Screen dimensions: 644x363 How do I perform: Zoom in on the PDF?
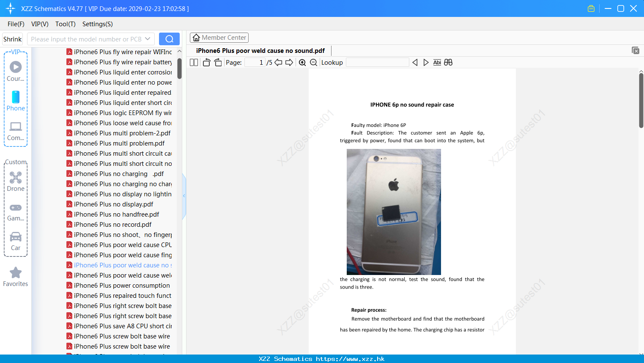tap(302, 63)
